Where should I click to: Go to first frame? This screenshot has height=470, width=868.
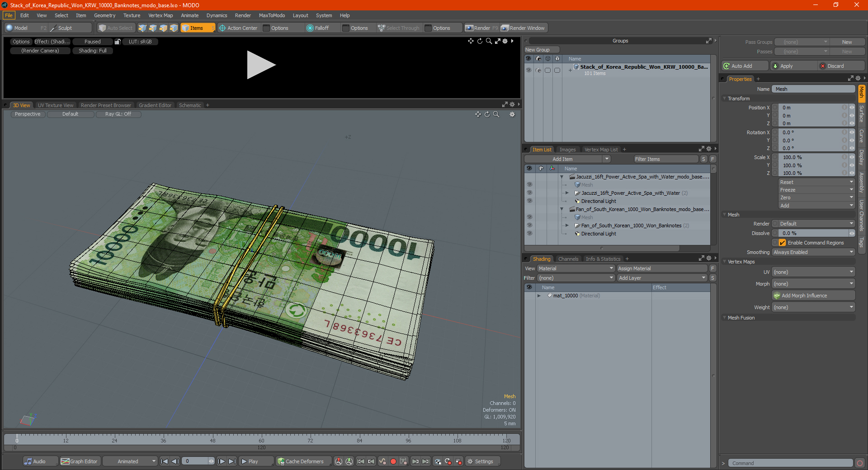coord(165,461)
